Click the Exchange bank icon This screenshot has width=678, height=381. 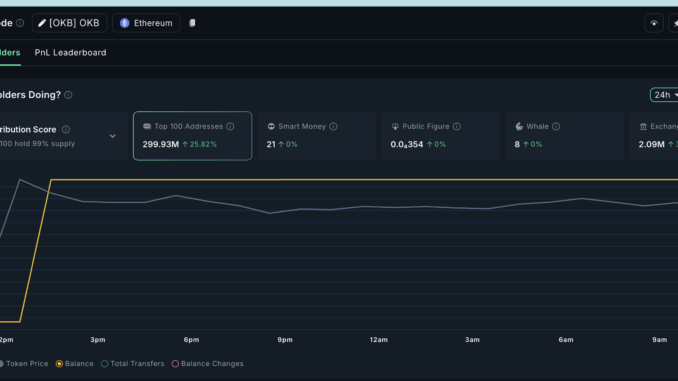(643, 126)
